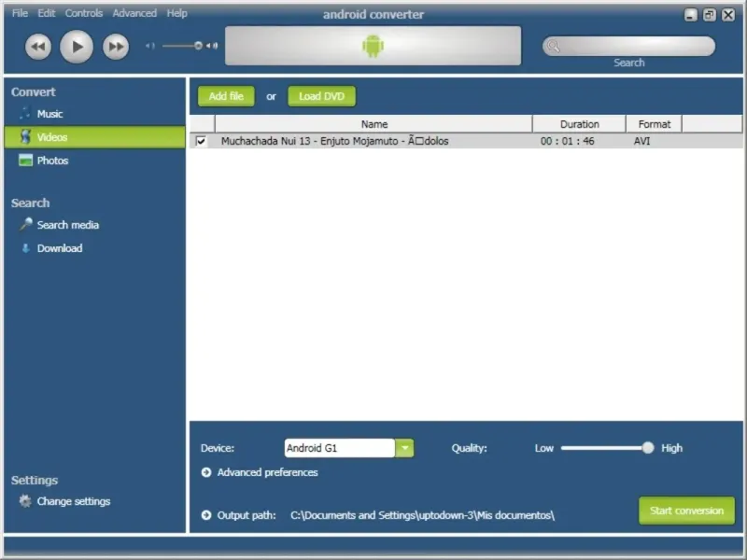Viewport: 747px width, 560px height.
Task: Expand Advanced preferences
Action: [267, 472]
